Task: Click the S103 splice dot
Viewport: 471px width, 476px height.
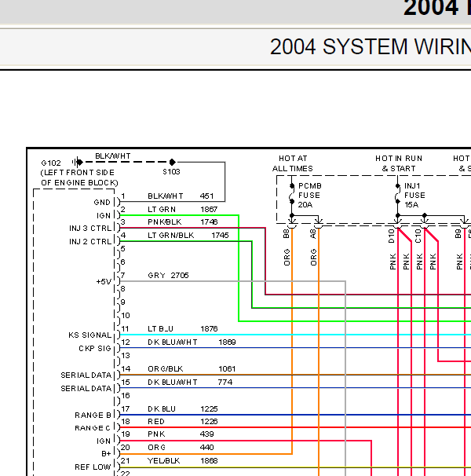Action: click(x=172, y=162)
